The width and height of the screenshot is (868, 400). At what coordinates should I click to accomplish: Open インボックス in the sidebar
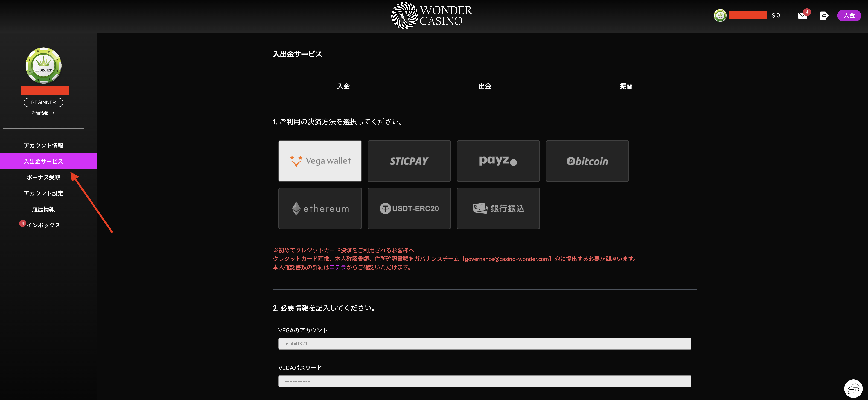point(43,225)
